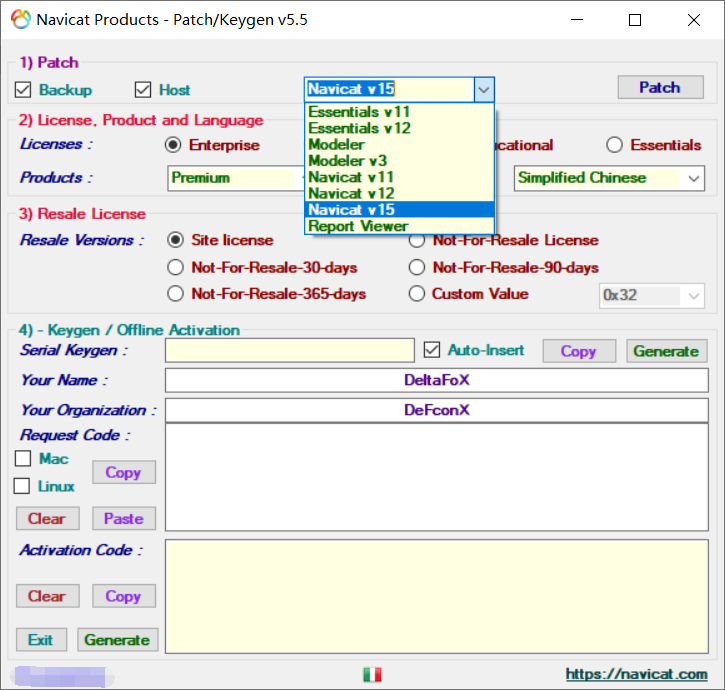The height and width of the screenshot is (690, 725).
Task: Click the Navicat app logo in title bar
Action: [x=21, y=19]
